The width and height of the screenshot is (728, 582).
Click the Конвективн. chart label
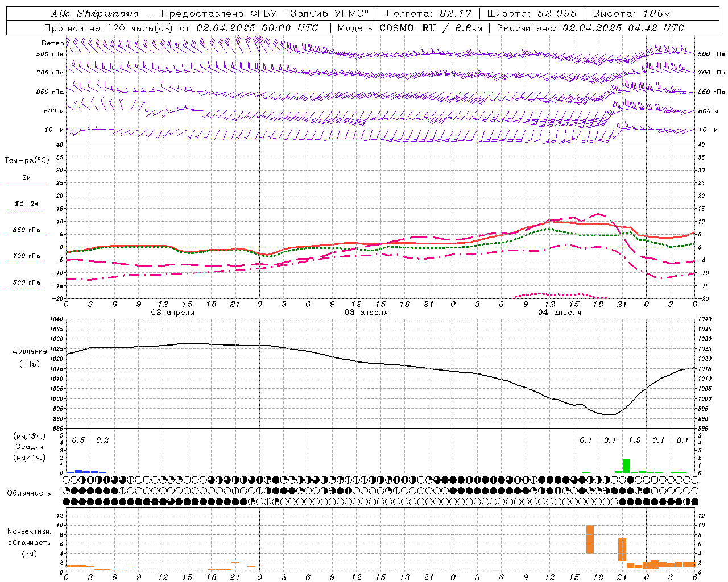pos(29,531)
